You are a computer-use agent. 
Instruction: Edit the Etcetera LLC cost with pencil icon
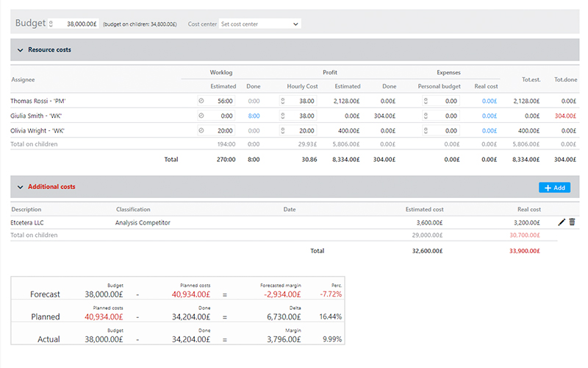point(562,222)
